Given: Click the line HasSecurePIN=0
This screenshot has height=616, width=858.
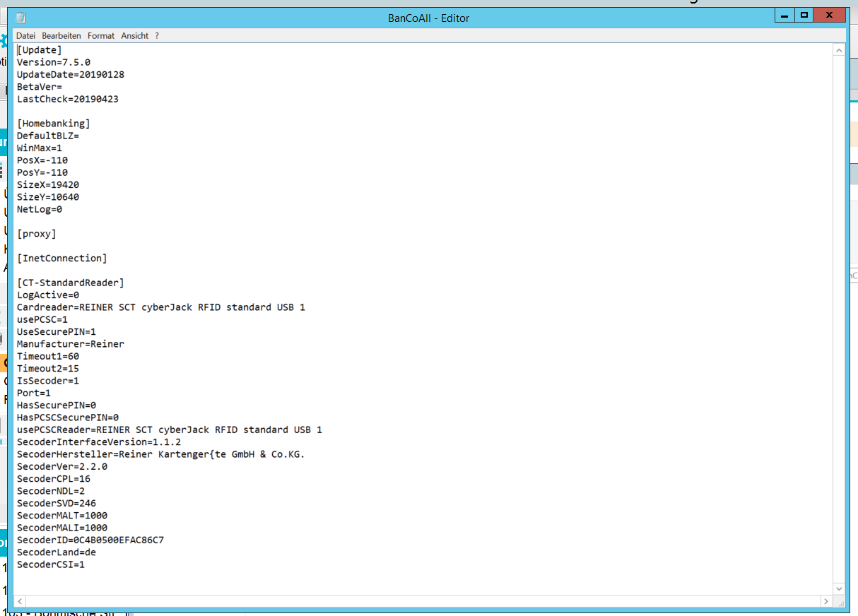Looking at the screenshot, I should (x=57, y=405).
